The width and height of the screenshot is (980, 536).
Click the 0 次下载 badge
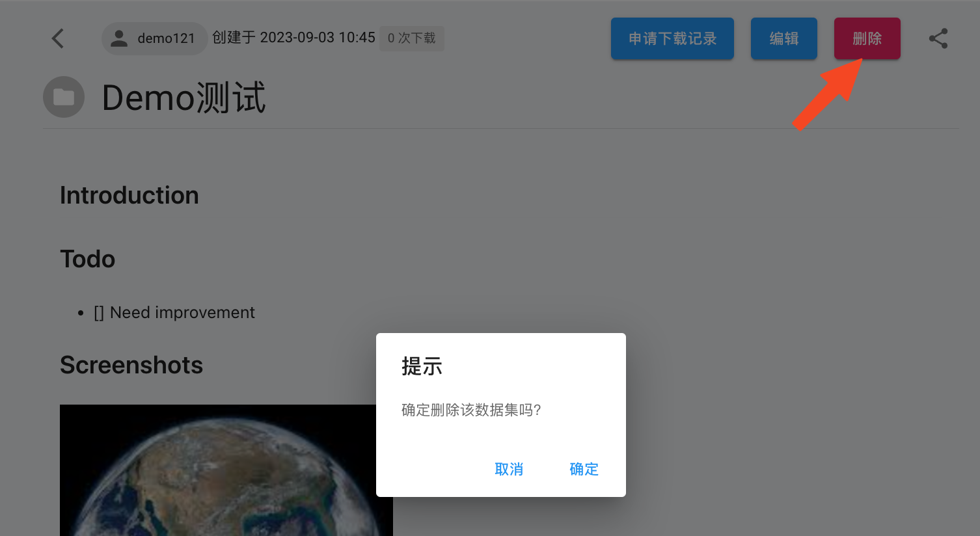coord(411,38)
